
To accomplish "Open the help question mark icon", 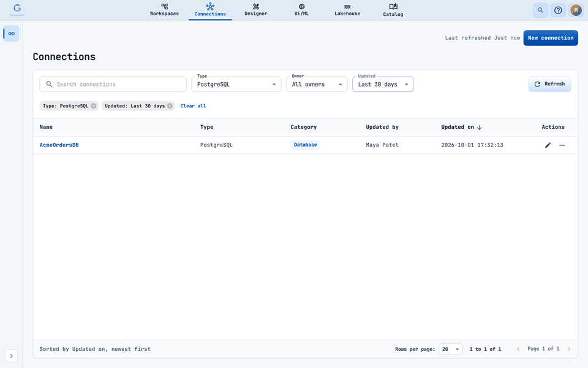I will click(558, 10).
